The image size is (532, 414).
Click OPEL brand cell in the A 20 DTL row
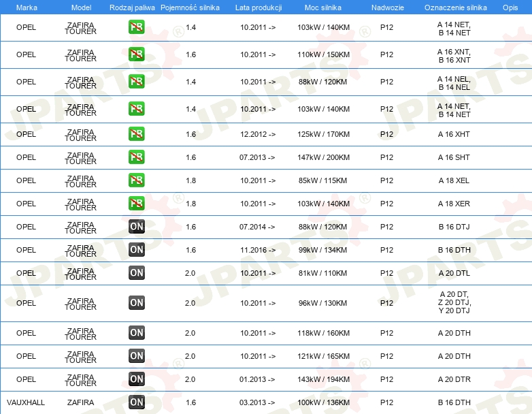[26, 273]
